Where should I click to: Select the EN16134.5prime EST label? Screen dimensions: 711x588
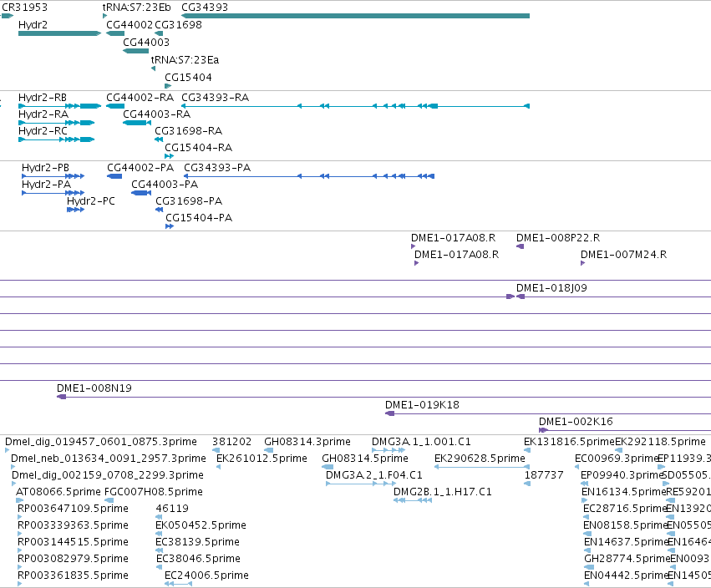pos(623,492)
